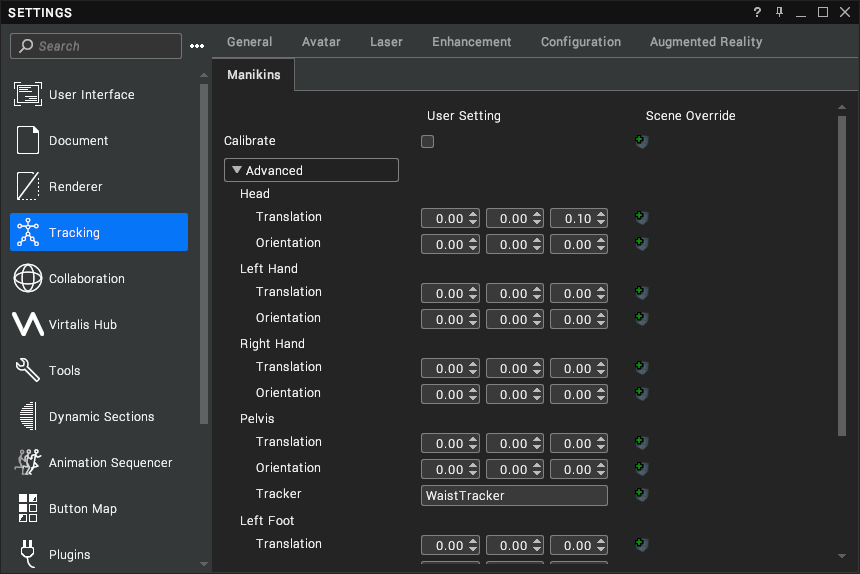Click the Collaboration globe icon
Image resolution: width=860 pixels, height=574 pixels.
pos(28,279)
